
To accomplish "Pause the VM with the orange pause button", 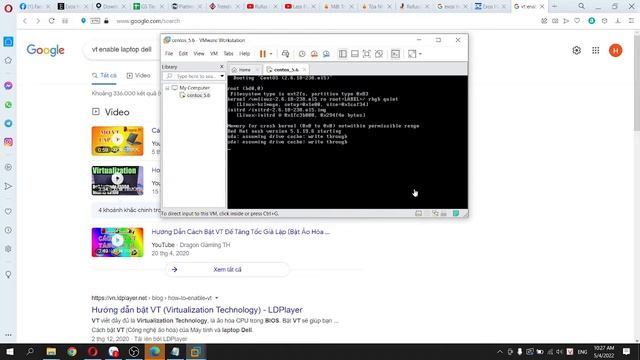I will tap(262, 53).
